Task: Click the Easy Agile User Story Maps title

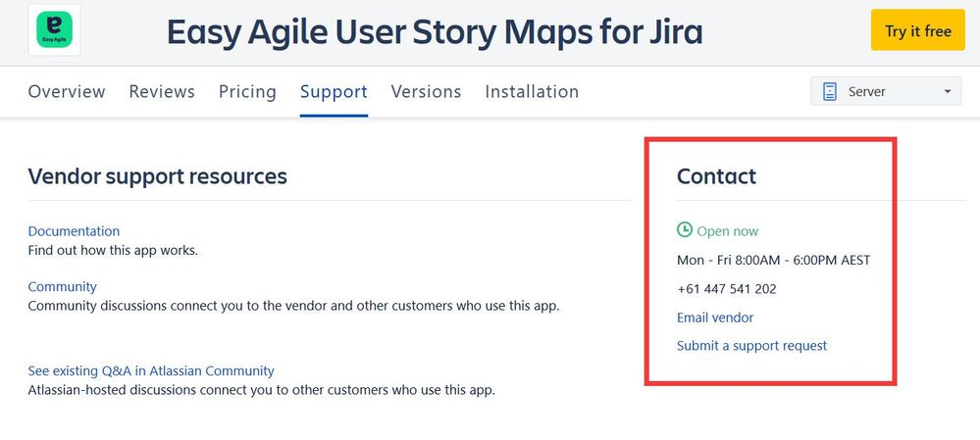Action: [435, 31]
